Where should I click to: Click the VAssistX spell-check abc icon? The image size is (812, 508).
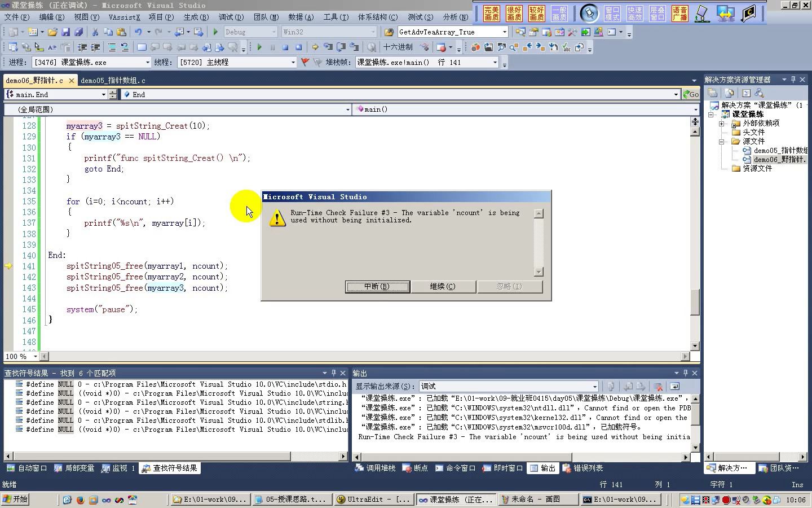567,47
